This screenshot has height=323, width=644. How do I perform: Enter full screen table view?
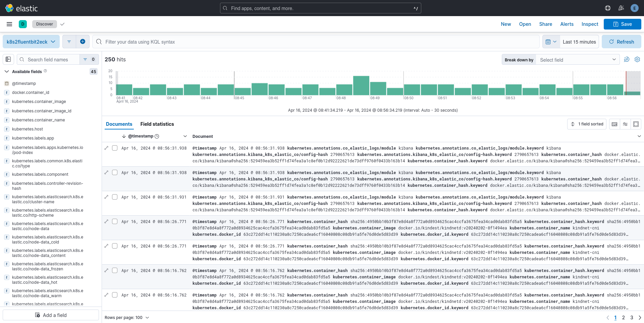(636, 124)
